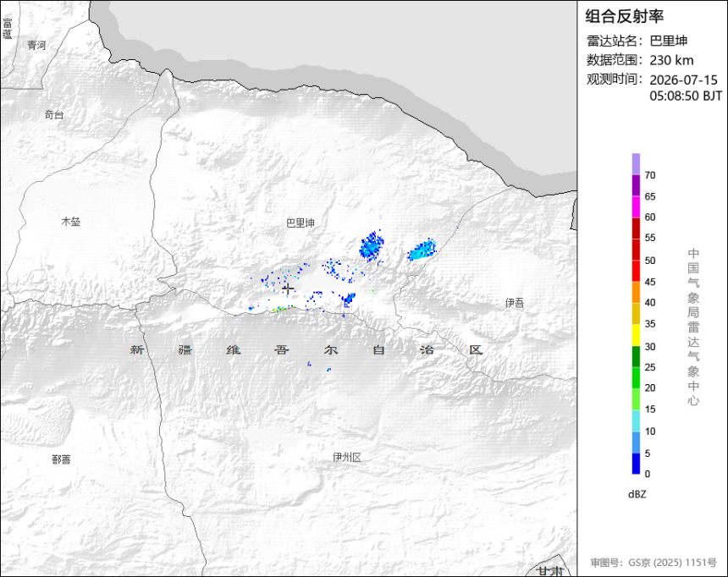Click the observation time 05:08:50 BJT
The width and height of the screenshot is (728, 577).
686,96
